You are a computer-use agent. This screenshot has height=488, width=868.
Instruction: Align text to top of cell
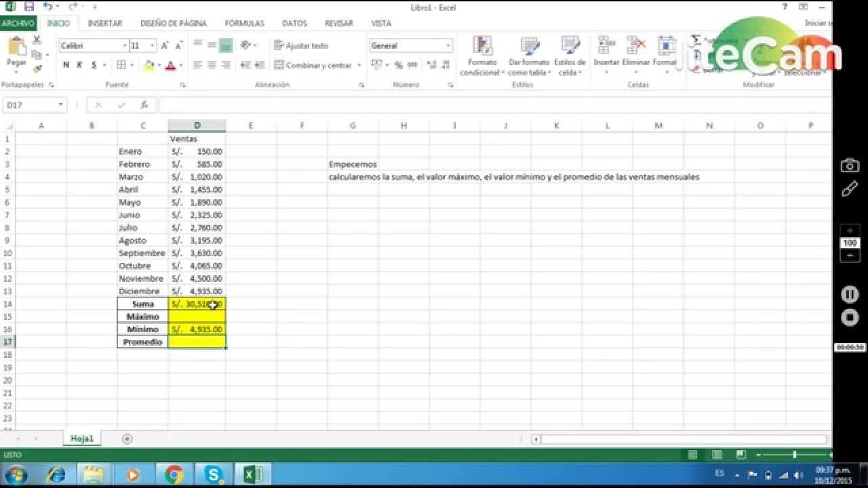pos(197,45)
